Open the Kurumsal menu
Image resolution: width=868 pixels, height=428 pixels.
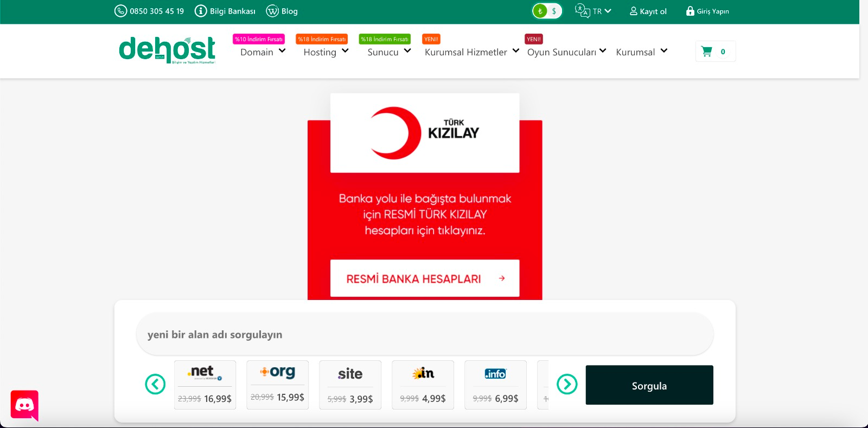(x=635, y=52)
